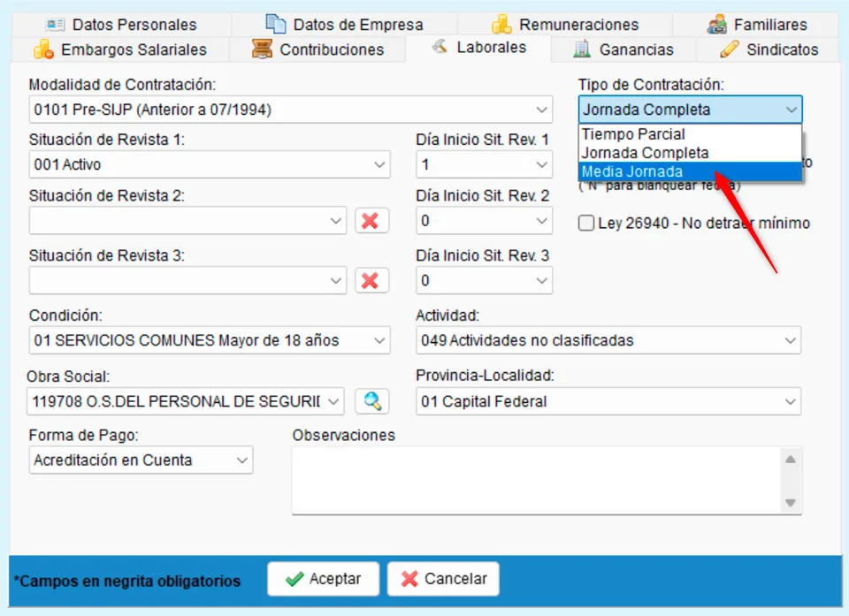Confirm with the Aceptar button
849x616 pixels.
(x=324, y=579)
